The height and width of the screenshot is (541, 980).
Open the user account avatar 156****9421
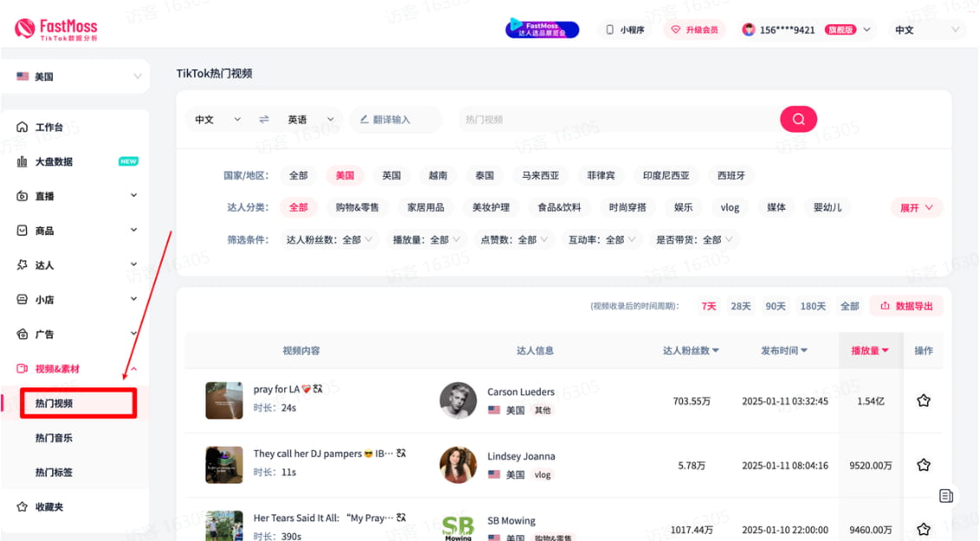748,29
